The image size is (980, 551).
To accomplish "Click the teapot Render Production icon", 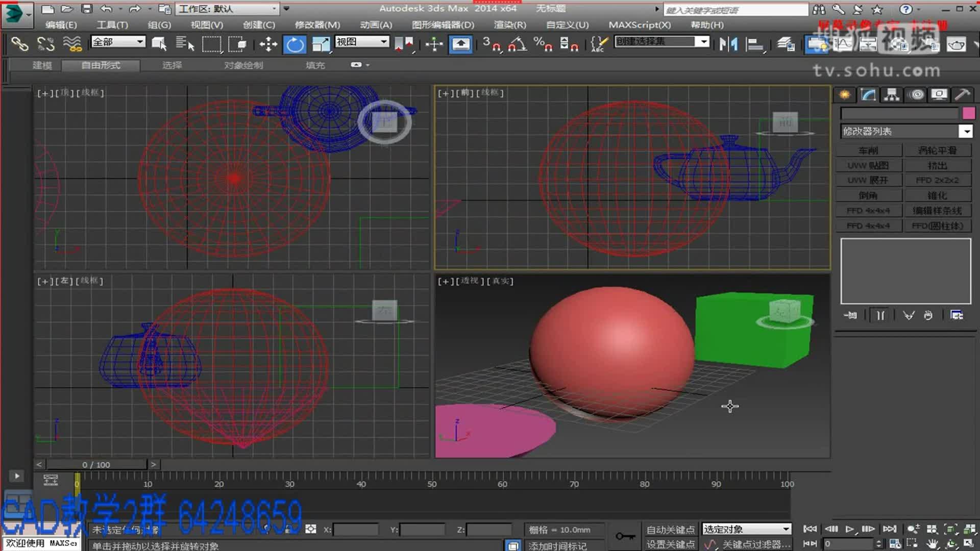I will pyautogui.click(x=956, y=44).
